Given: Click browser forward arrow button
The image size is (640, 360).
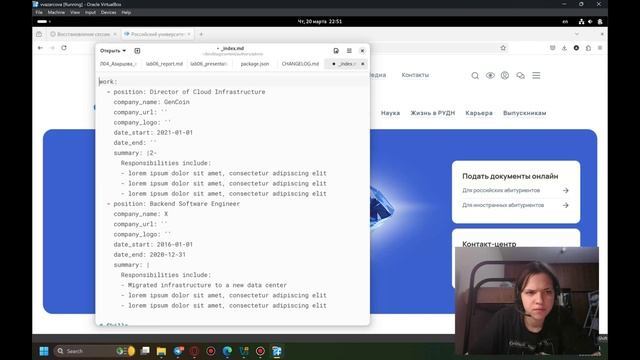Looking at the screenshot, I should [52, 48].
